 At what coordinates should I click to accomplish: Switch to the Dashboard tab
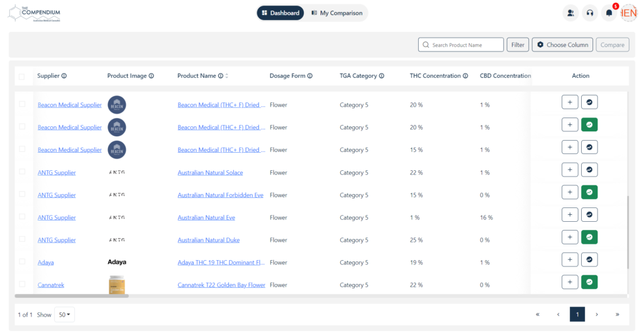(280, 13)
